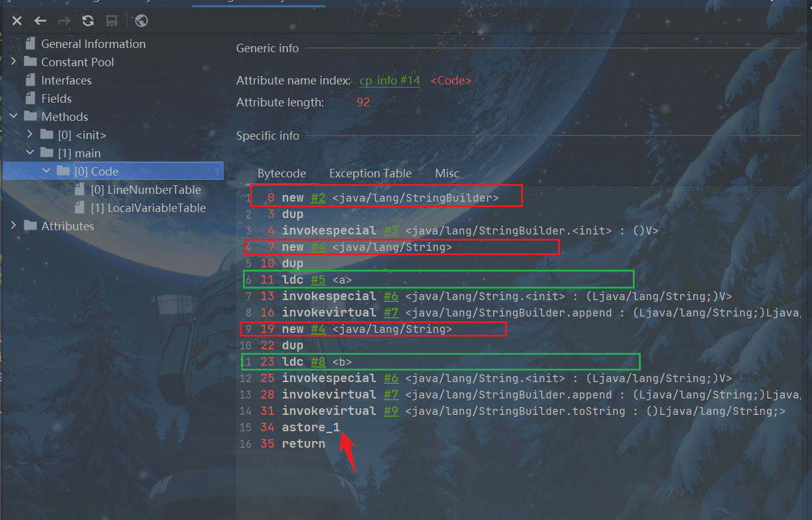Click the forward arrow navigation icon
This screenshot has width=812, height=520.
click(64, 21)
